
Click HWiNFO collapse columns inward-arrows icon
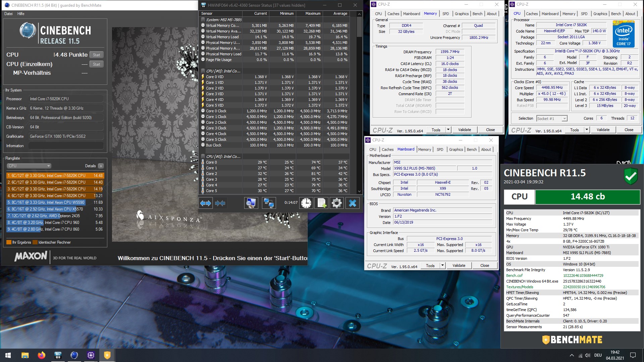[220, 203]
